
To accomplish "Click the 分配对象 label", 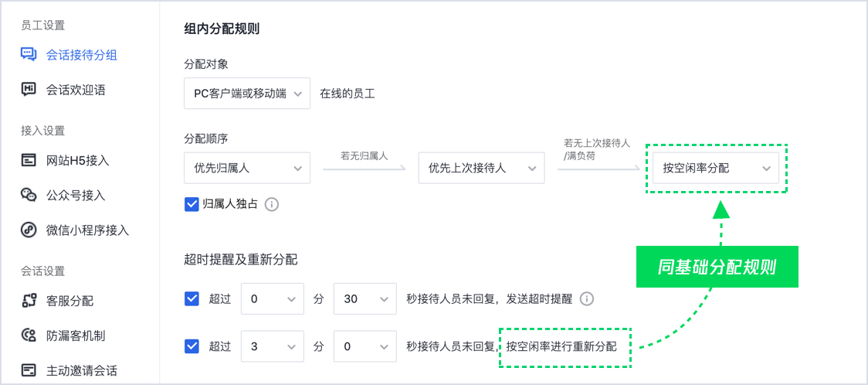I will [206, 63].
